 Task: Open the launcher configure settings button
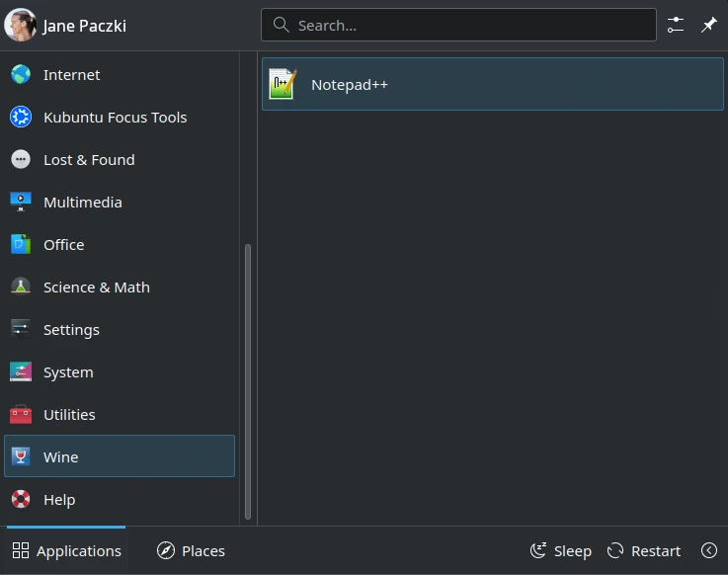(x=676, y=25)
